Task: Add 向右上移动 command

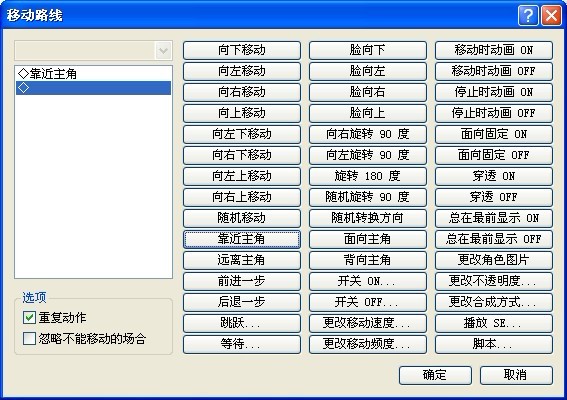Action: (242, 197)
